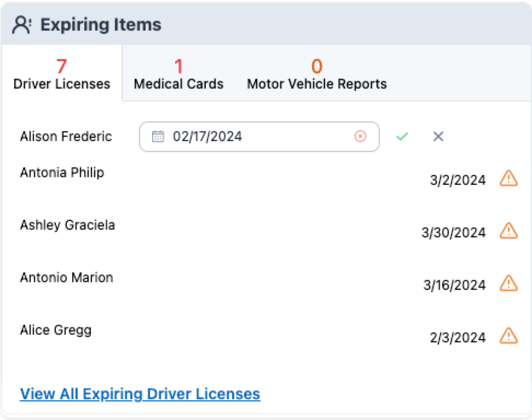Click warning icon for Antonio Marion

[508, 283]
